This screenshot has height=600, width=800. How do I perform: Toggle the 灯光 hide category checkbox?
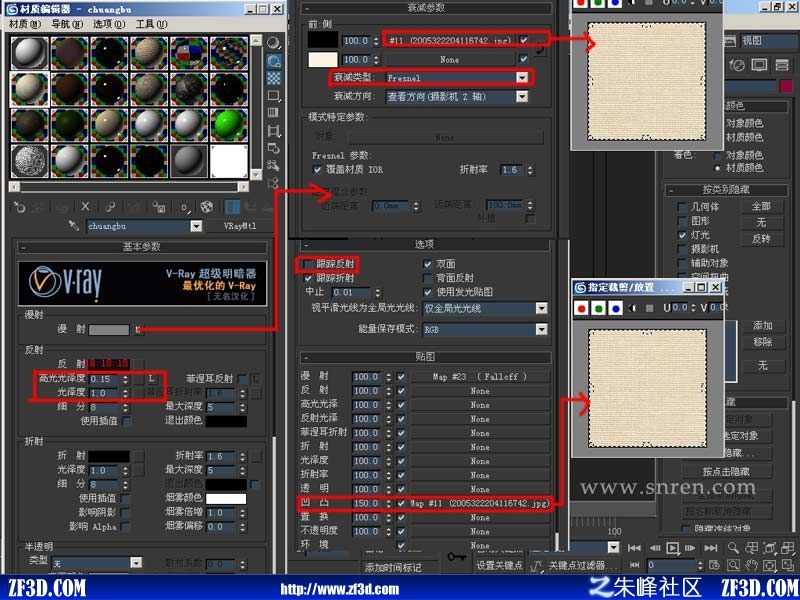[x=682, y=235]
